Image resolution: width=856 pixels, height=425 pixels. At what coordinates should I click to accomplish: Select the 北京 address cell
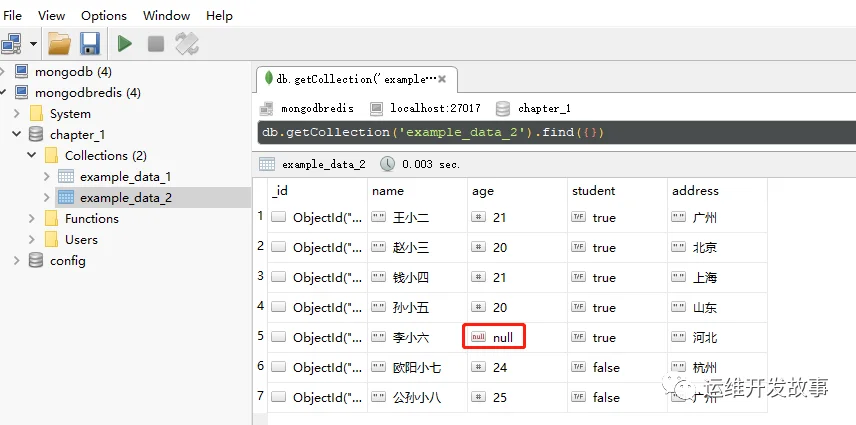point(717,248)
